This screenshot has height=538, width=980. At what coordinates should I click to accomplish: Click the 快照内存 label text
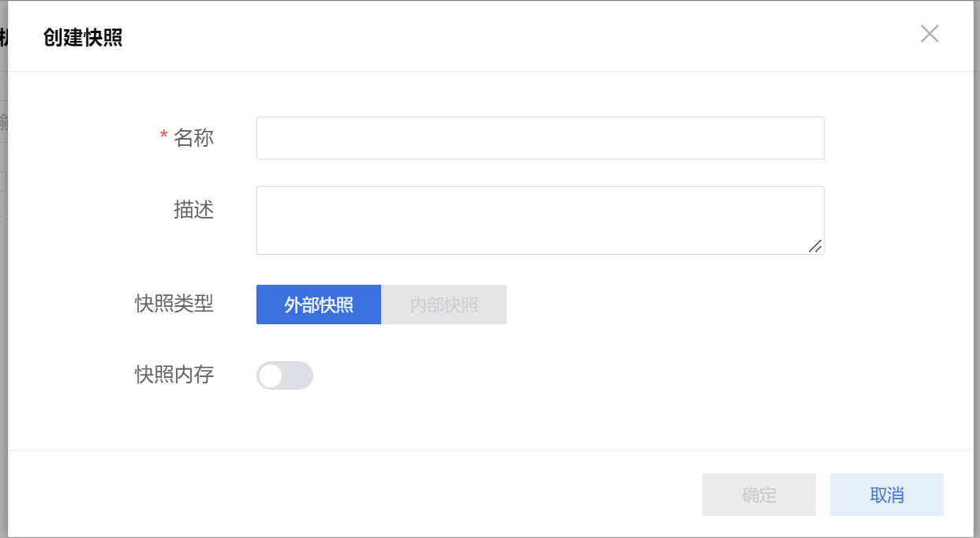[174, 375]
